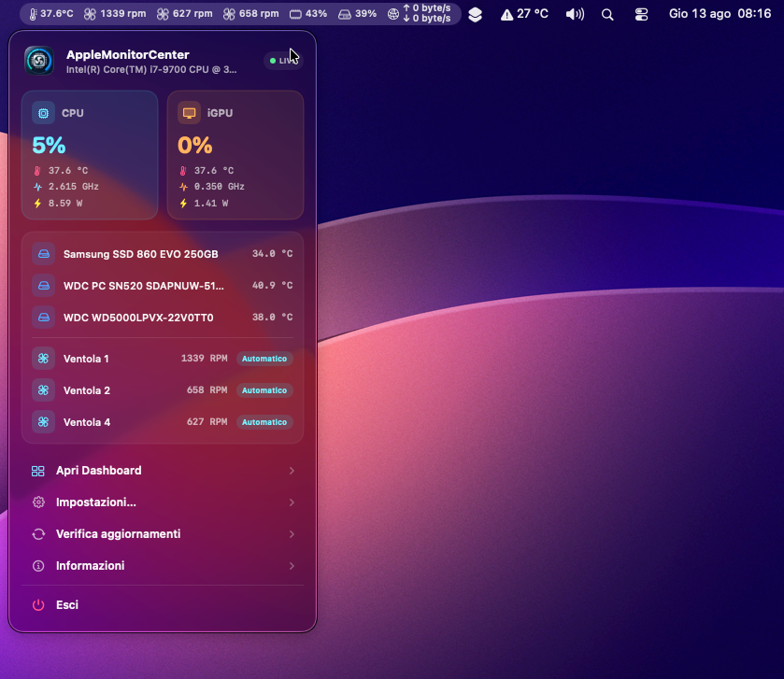Click the Intel(R) Core(TM) i7-9700 CPU subtitle

pyautogui.click(x=151, y=69)
